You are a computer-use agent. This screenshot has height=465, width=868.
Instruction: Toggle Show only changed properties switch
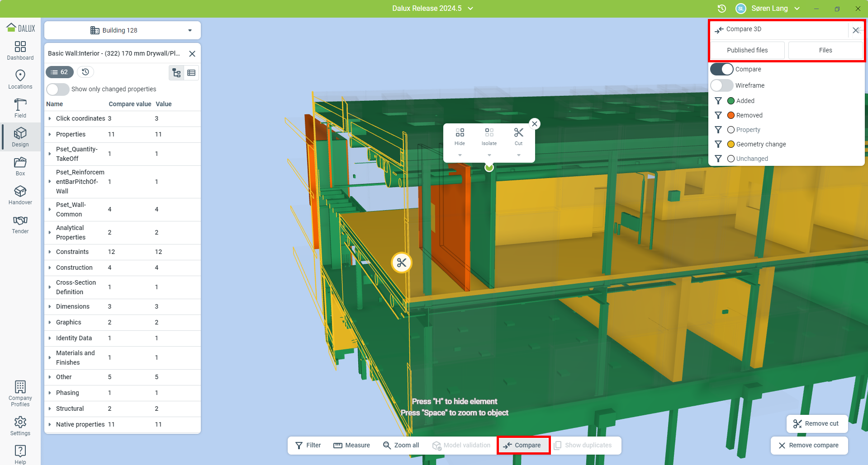point(58,89)
